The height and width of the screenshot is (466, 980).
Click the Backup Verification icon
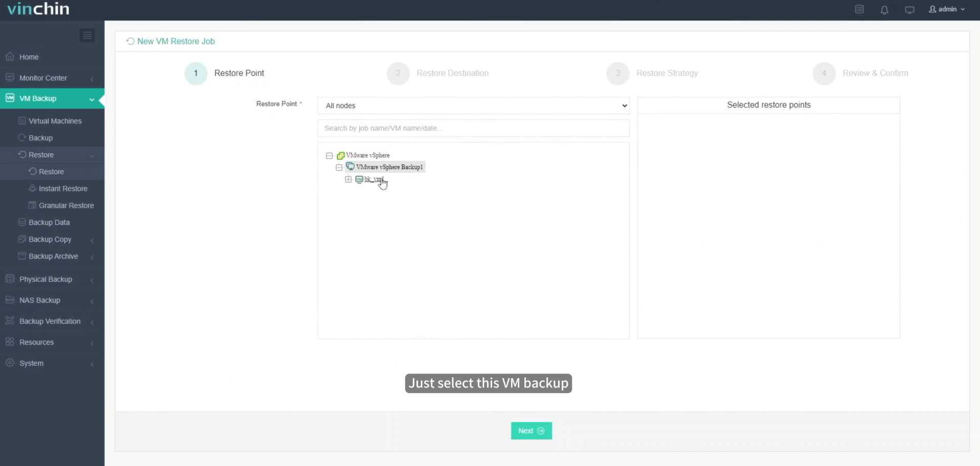(x=10, y=321)
